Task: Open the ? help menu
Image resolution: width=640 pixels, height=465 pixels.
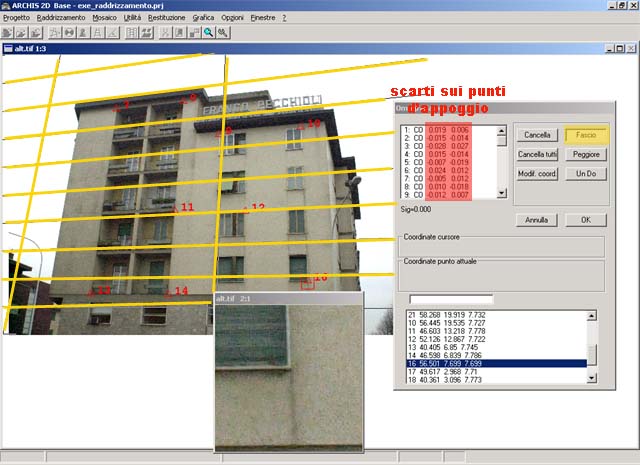Action: coord(284,18)
